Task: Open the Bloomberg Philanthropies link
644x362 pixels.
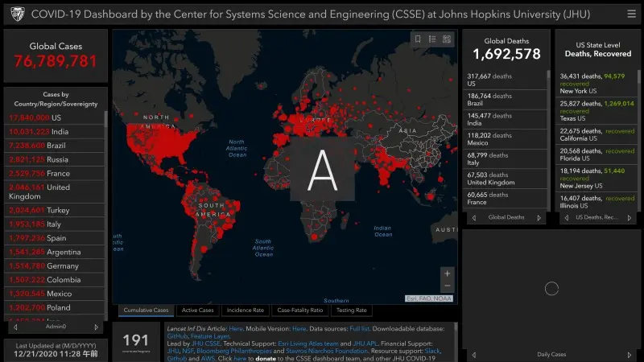Action: click(x=234, y=351)
